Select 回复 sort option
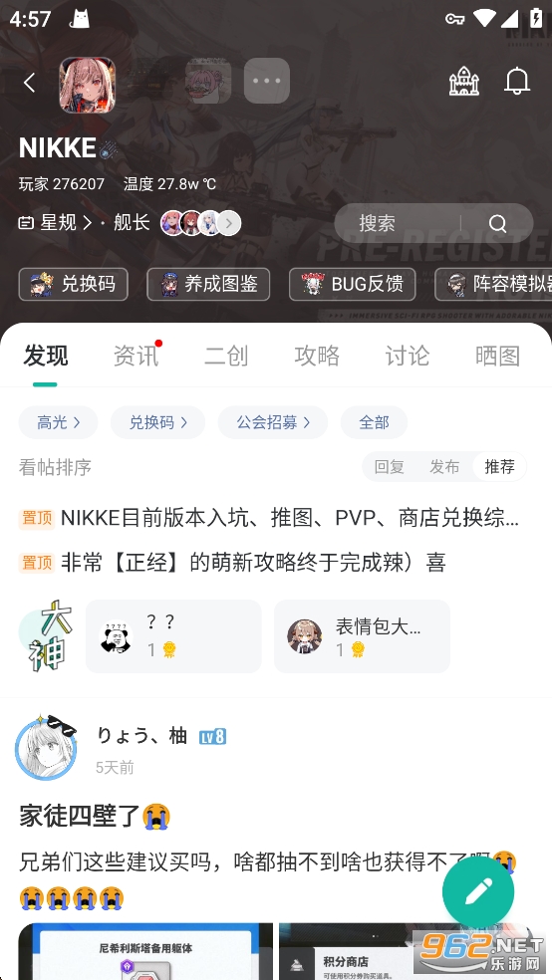This screenshot has height=980, width=552. point(390,467)
